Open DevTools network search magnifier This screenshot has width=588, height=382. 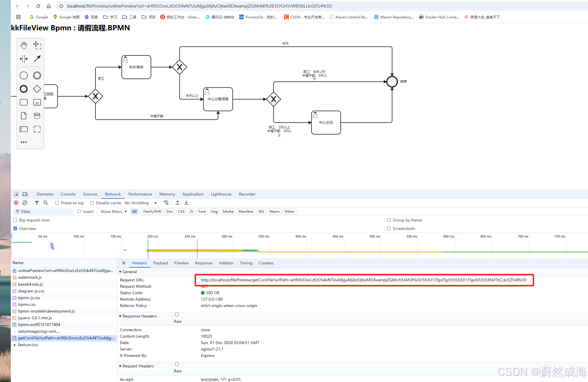[x=46, y=203]
